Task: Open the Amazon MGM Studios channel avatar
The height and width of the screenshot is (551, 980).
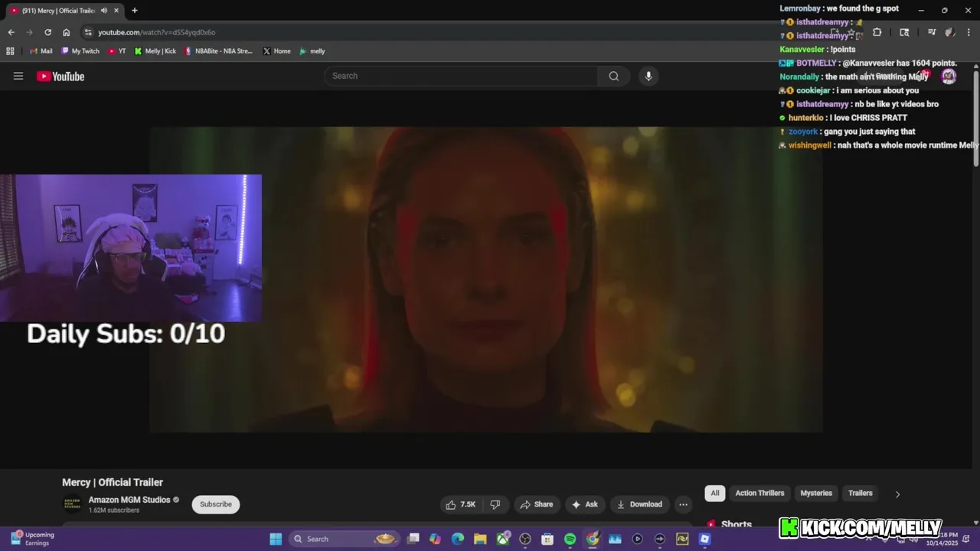Action: click(x=72, y=504)
